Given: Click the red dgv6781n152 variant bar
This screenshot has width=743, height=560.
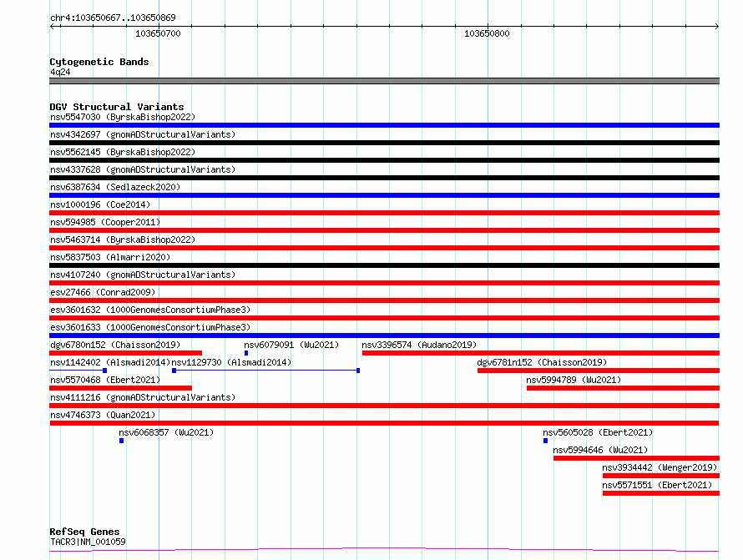Looking at the screenshot, I should click(599, 371).
